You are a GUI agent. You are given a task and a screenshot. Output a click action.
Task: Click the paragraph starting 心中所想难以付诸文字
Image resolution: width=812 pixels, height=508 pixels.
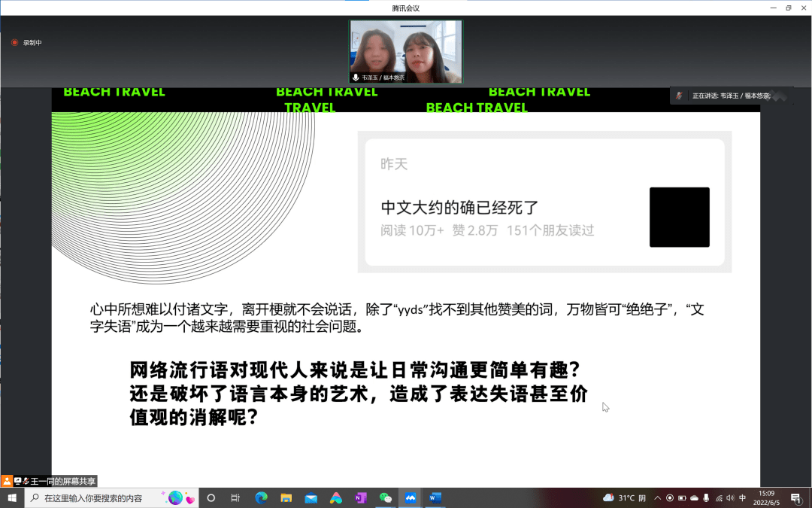(x=397, y=318)
